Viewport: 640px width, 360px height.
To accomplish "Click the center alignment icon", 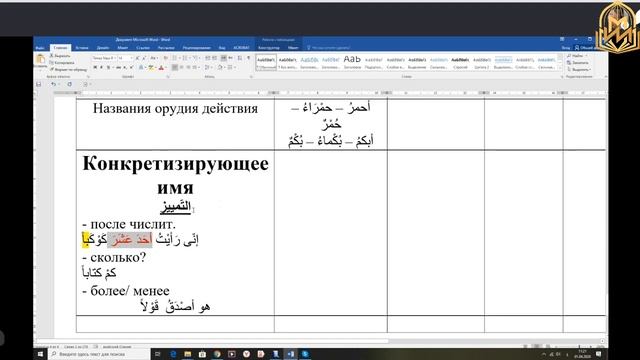I will point(182,67).
